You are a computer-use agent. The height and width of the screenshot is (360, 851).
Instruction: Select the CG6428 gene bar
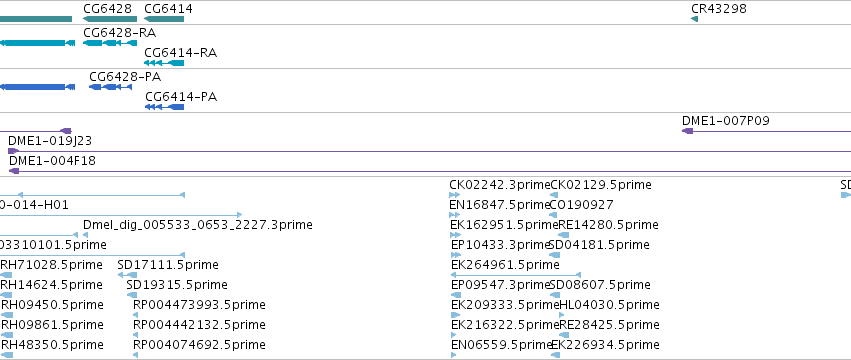pyautogui.click(x=110, y=19)
